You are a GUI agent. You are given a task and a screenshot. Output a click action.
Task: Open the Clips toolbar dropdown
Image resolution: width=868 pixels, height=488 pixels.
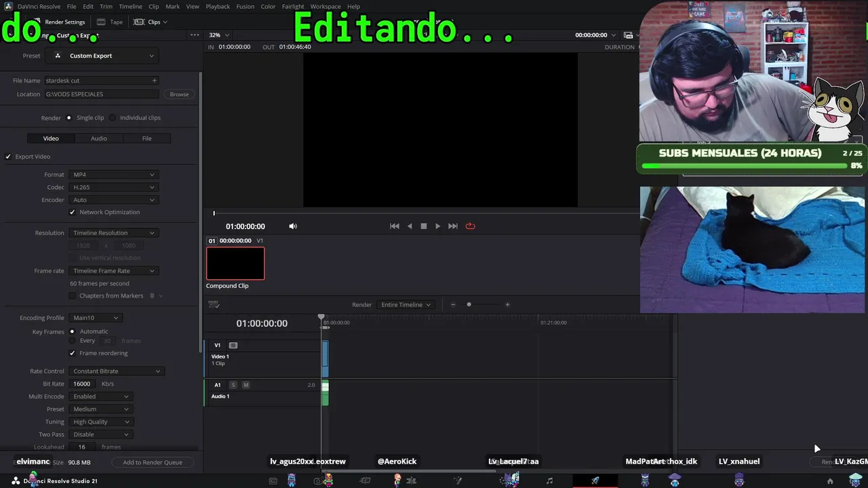[x=151, y=22]
